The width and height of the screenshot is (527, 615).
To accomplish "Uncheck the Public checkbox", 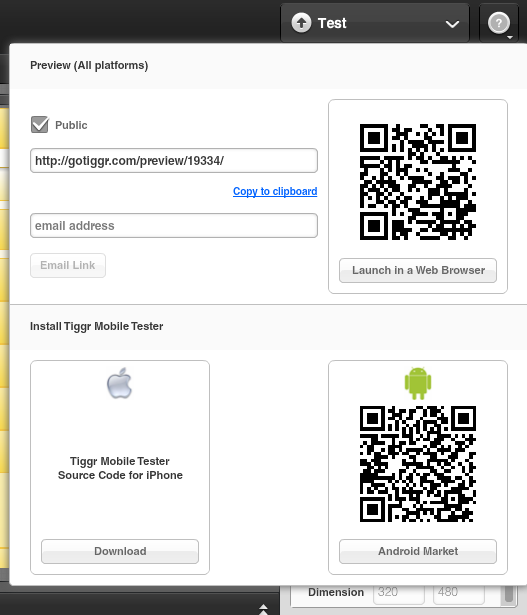I will pos(40,125).
